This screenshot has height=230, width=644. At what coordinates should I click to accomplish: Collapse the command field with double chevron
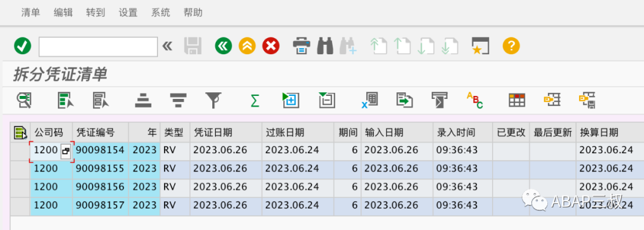point(167,46)
